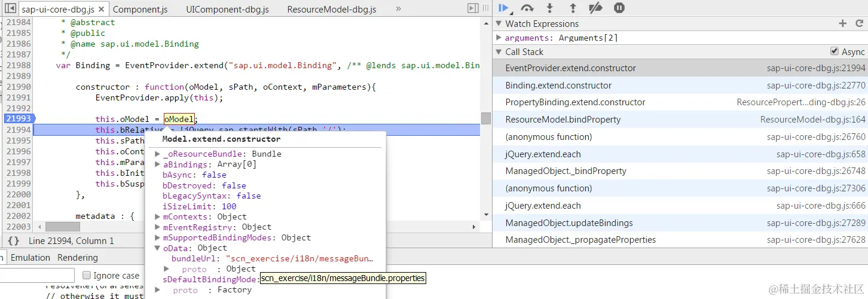
Task: Click the horizontal scrollbar thumb in code editor
Action: click(x=62, y=227)
